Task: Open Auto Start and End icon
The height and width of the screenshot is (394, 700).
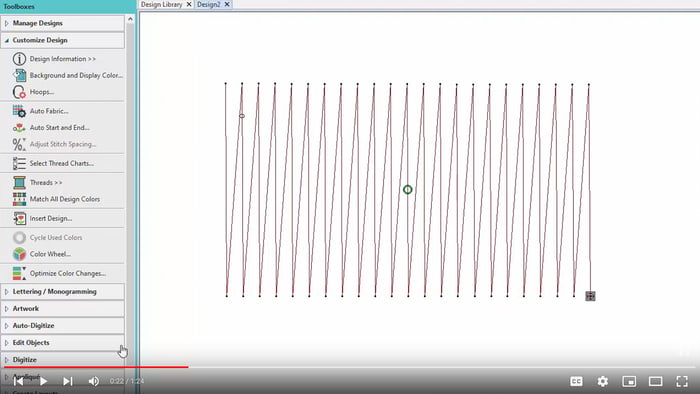Action: coord(19,128)
